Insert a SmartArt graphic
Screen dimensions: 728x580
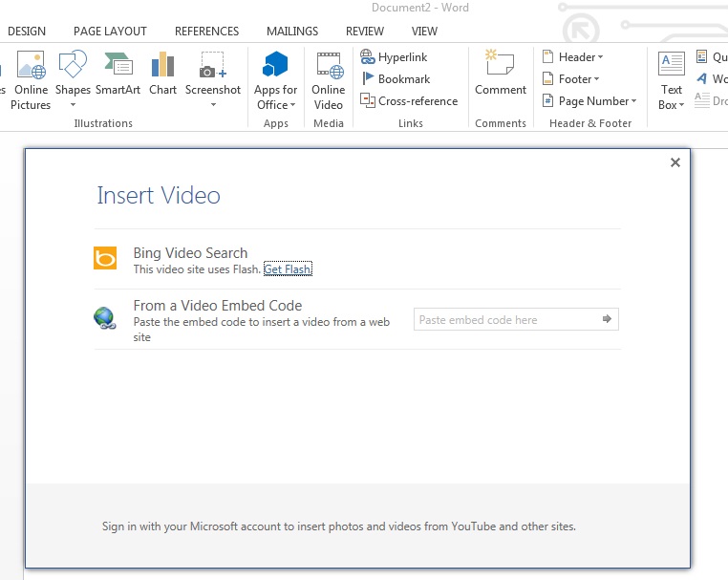[x=118, y=74]
